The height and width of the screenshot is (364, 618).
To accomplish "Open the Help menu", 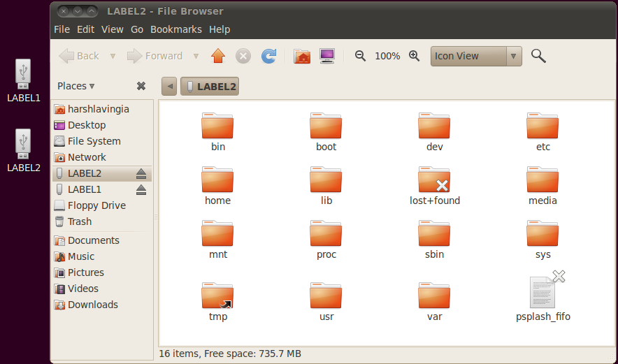I will click(x=220, y=29).
